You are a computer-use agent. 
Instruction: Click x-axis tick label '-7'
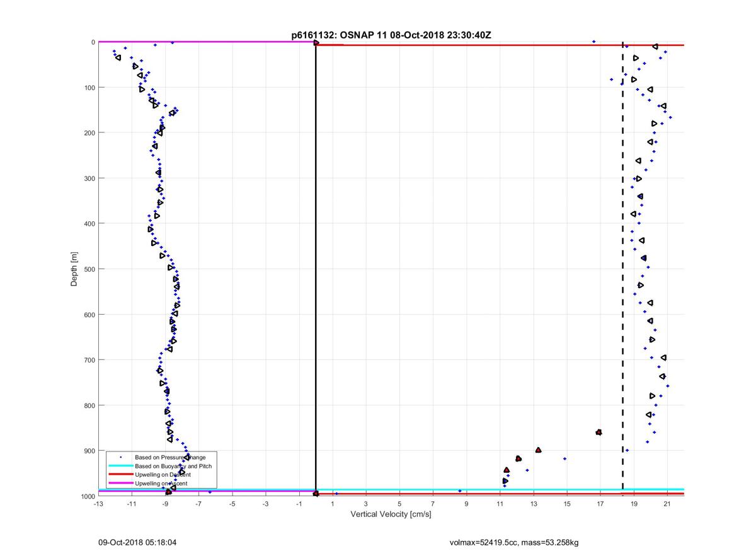point(198,504)
